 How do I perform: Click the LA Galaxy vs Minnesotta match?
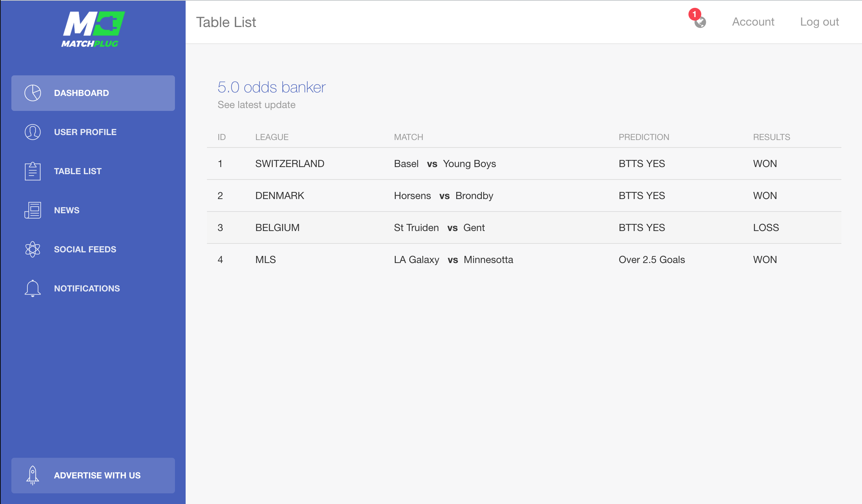click(453, 259)
